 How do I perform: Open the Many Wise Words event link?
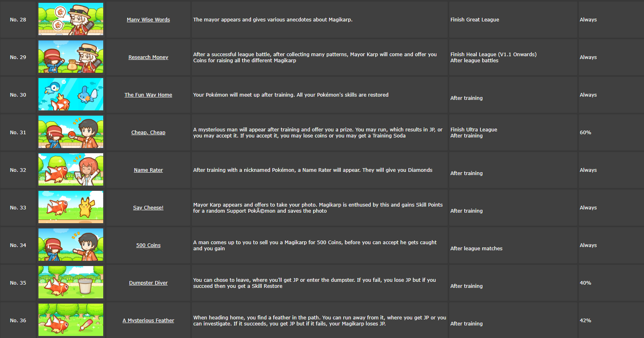(148, 19)
